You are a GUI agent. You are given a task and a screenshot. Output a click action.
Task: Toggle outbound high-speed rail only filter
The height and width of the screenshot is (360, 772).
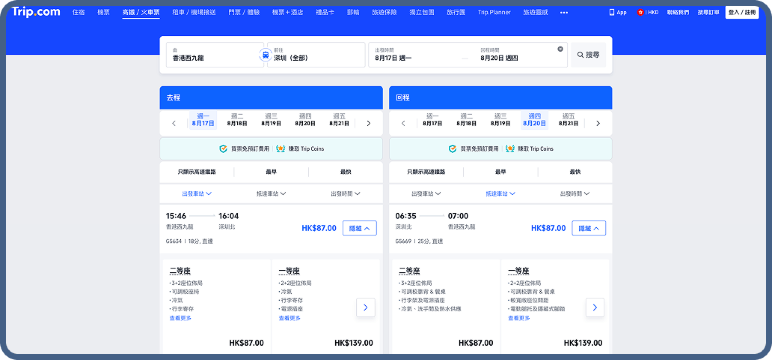[x=197, y=172]
